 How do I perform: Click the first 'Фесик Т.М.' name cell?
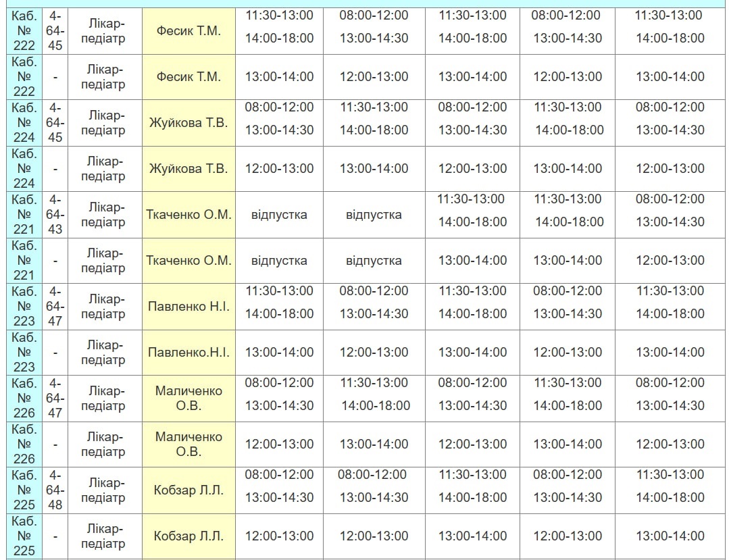click(x=188, y=31)
